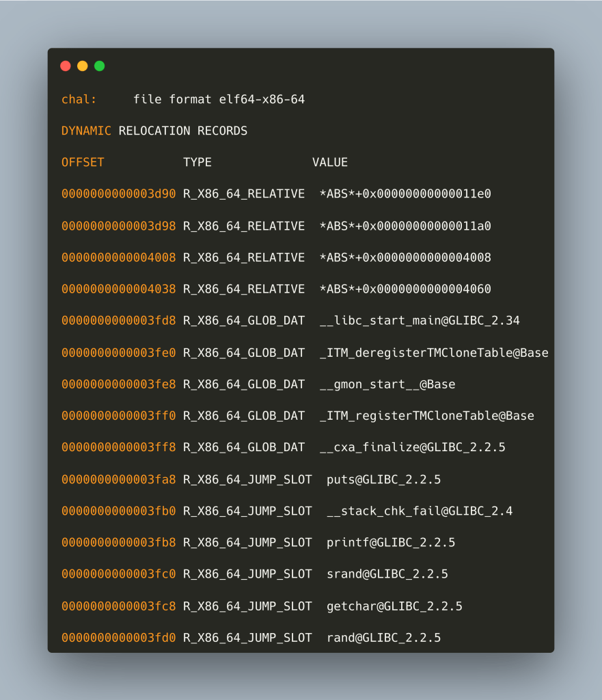
Task: Click the *ABS*+0x00000000000011a0 value
Action: [x=405, y=226]
